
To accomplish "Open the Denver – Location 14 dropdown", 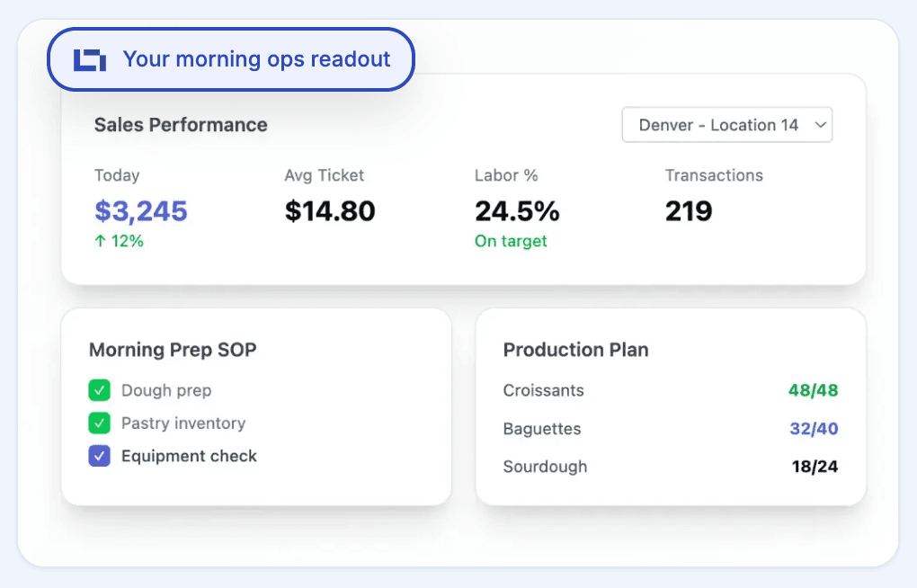I will (726, 125).
